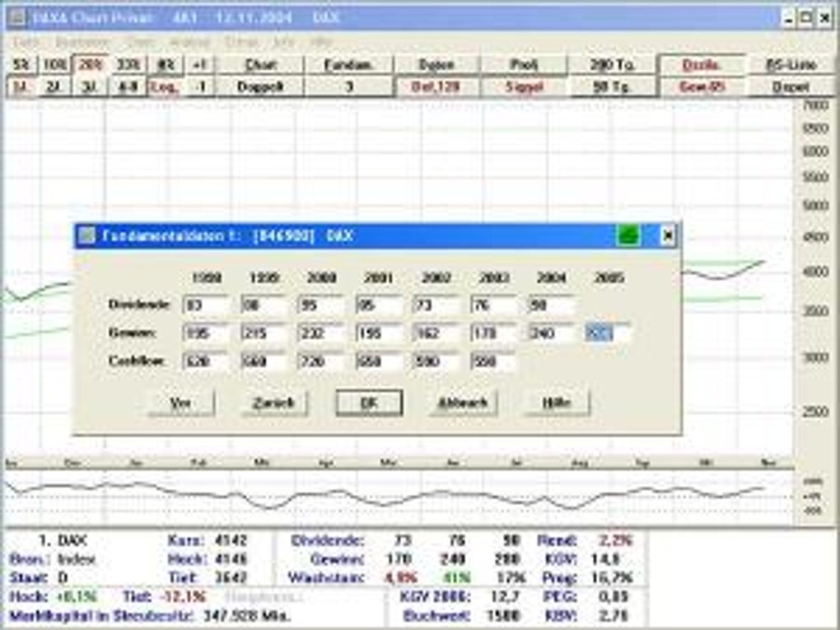Viewport: 840px width, 630px height.
Task: Maximize the main chart window
Action: [x=806, y=17]
